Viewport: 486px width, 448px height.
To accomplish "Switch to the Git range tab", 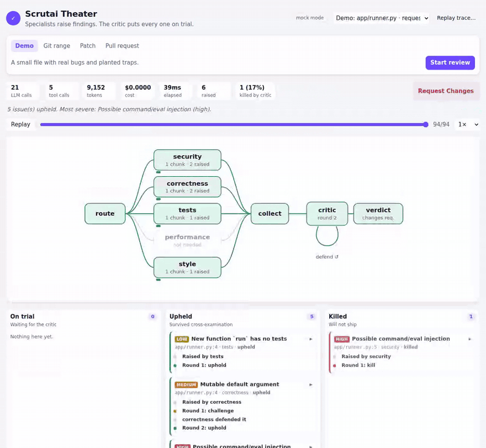I will click(57, 46).
